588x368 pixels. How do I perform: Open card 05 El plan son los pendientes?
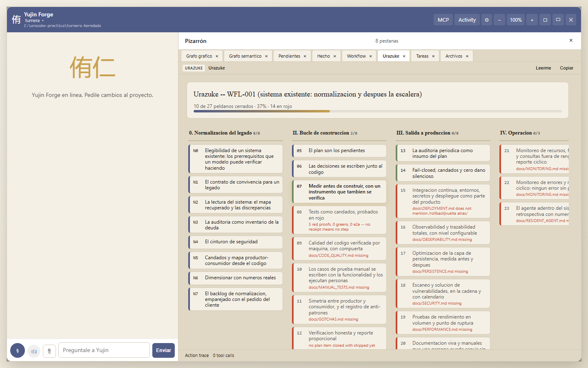coord(339,151)
